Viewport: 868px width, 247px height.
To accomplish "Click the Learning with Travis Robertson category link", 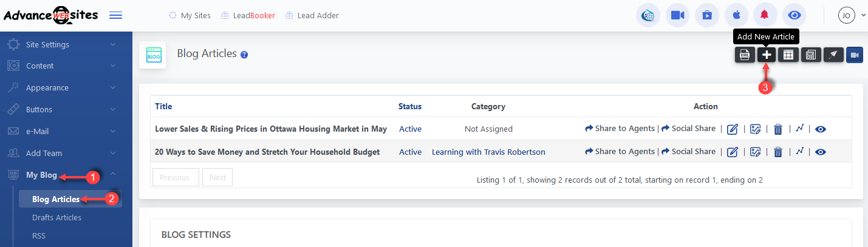I will (x=488, y=152).
